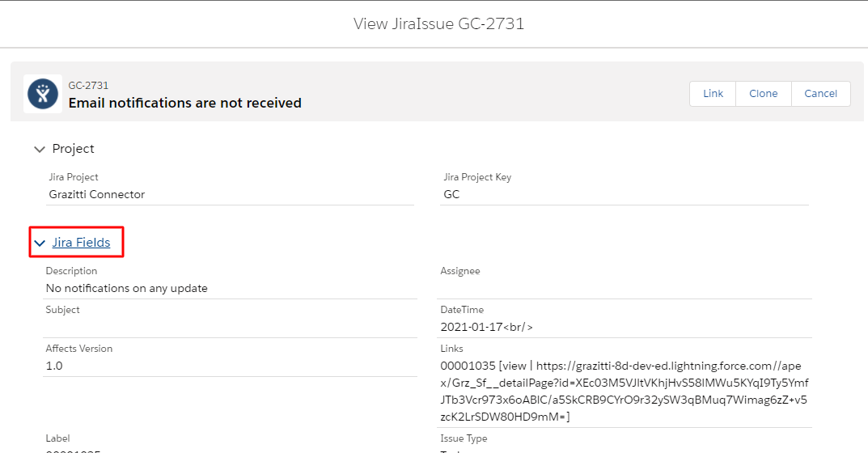Click the Description field text
Viewport: 868px width, 453px height.
point(127,289)
